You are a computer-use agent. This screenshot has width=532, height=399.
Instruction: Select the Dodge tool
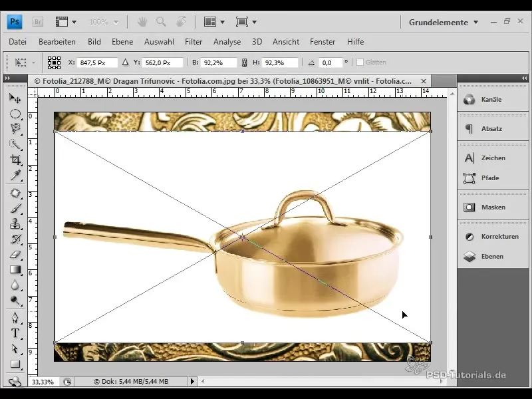tap(15, 301)
